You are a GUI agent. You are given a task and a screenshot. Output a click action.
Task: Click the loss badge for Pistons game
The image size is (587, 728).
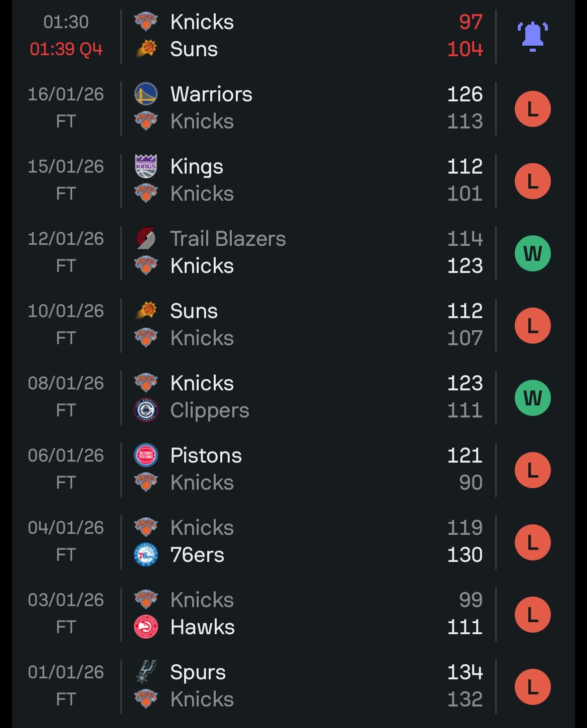click(x=532, y=470)
